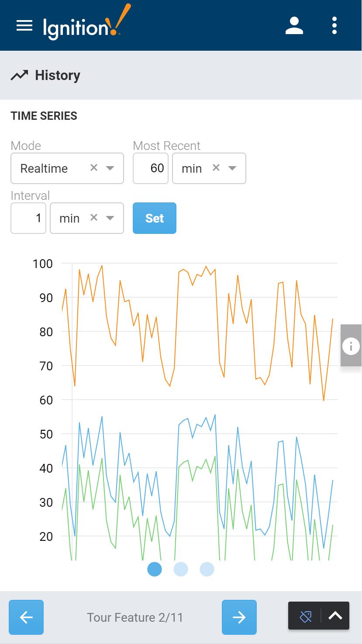362x644 pixels.
Task: Go to next tour feature
Action: click(x=239, y=617)
